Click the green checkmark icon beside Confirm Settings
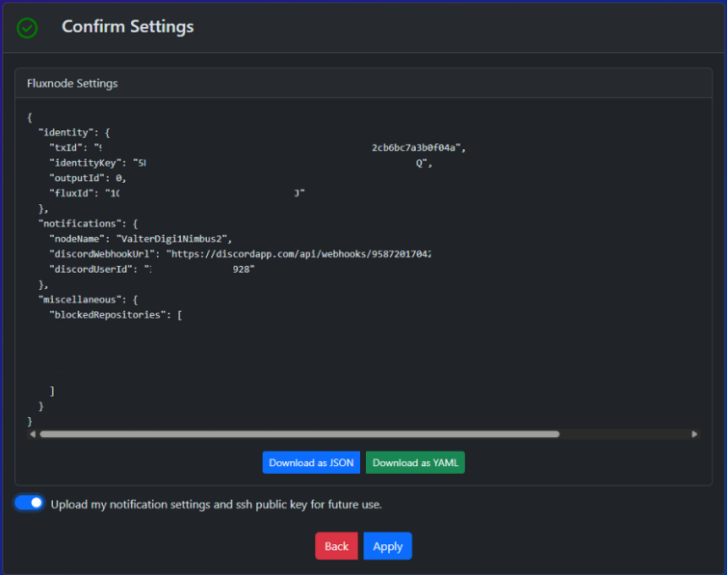This screenshot has height=575, width=728. 28,28
